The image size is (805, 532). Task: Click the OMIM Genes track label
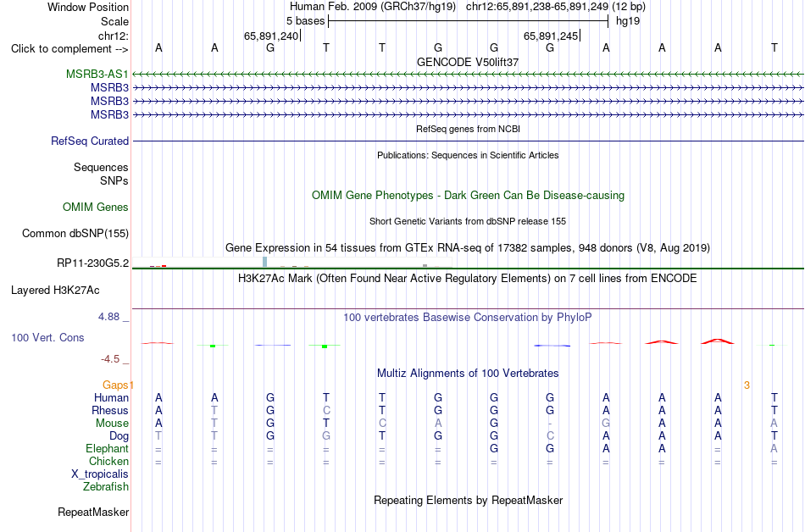click(96, 208)
